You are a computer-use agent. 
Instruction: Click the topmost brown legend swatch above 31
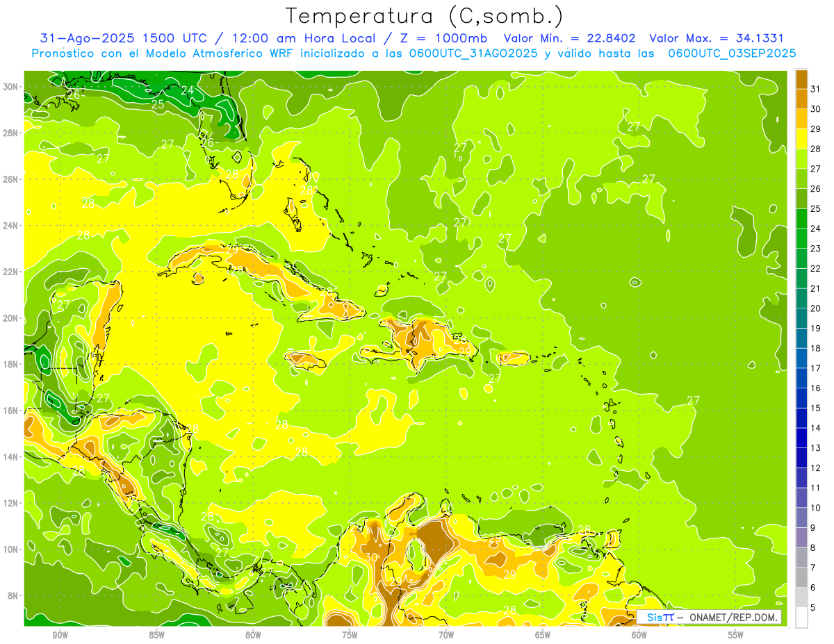801,79
